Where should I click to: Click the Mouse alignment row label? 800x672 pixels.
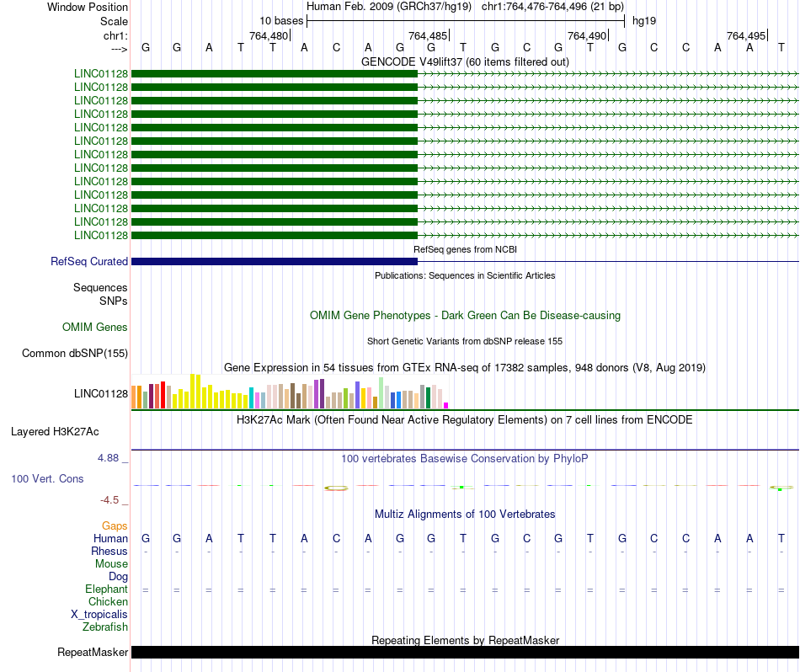(x=112, y=564)
